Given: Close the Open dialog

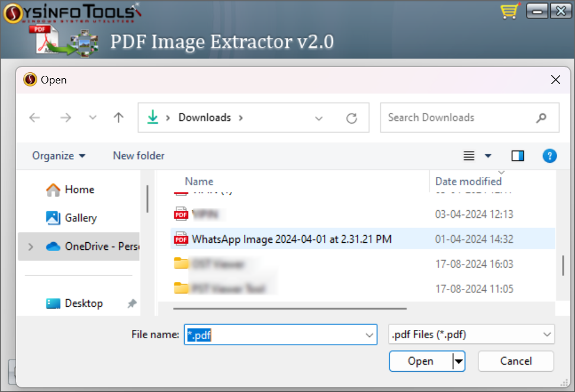Looking at the screenshot, I should [x=555, y=79].
